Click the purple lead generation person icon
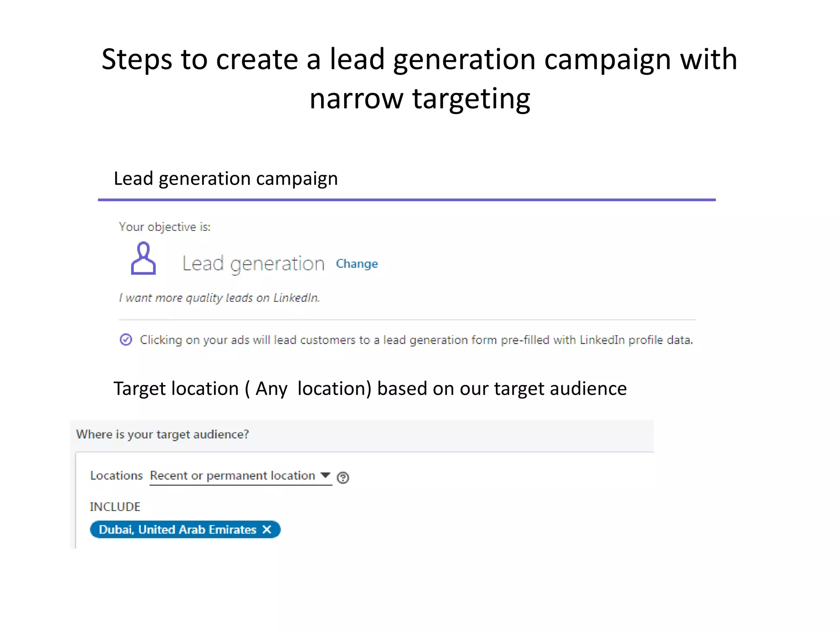This screenshot has height=630, width=840. tap(143, 258)
